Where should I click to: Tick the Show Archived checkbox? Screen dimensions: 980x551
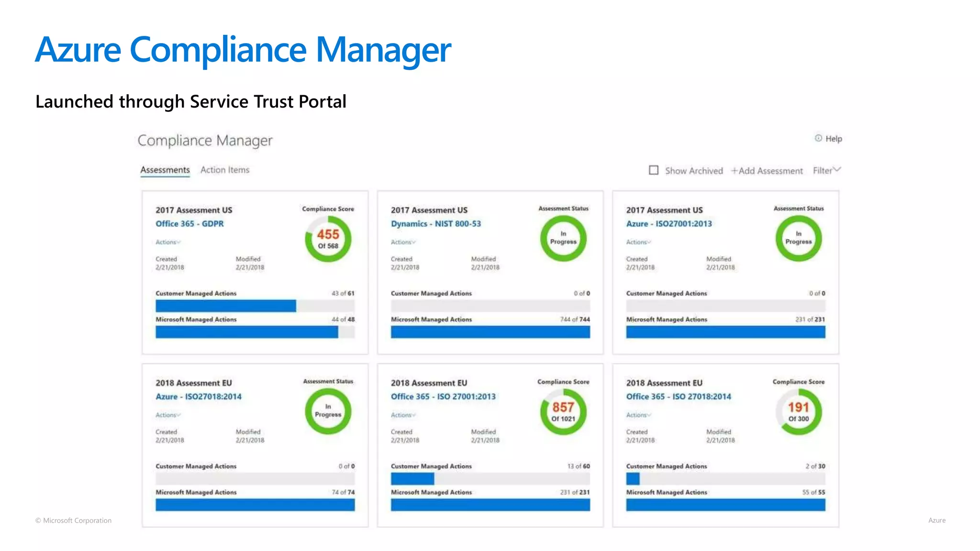click(x=653, y=170)
